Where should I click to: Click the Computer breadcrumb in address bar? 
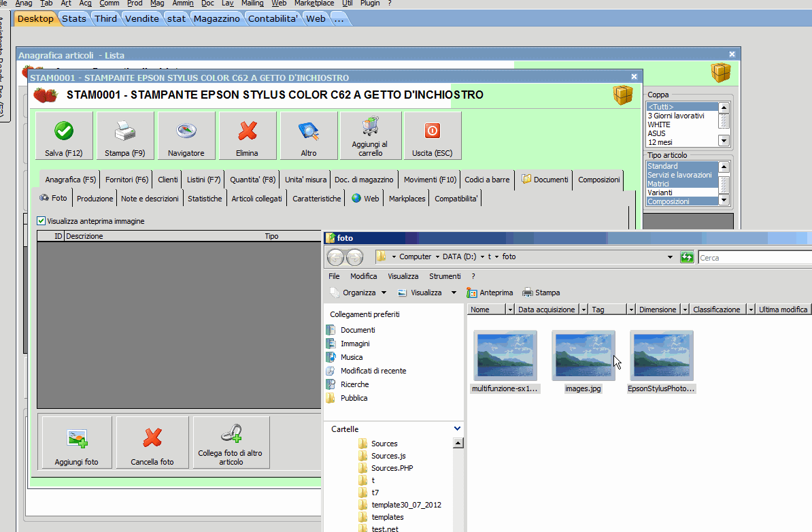pyautogui.click(x=416, y=257)
